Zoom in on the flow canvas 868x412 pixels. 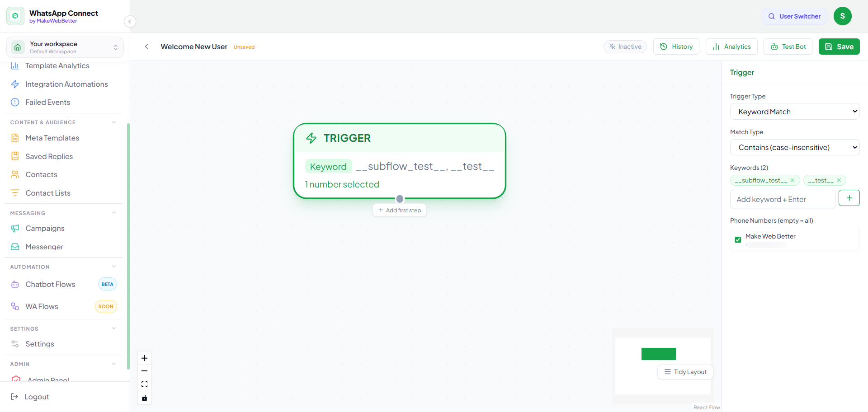pyautogui.click(x=145, y=358)
